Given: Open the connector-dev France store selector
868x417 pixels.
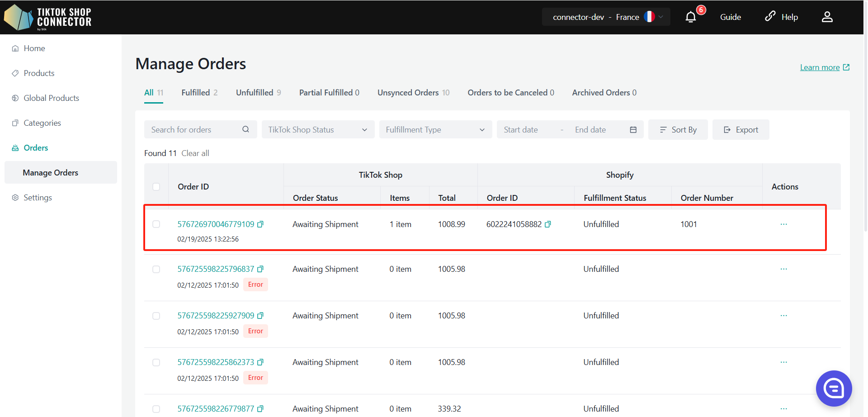Looking at the screenshot, I should pos(606,17).
